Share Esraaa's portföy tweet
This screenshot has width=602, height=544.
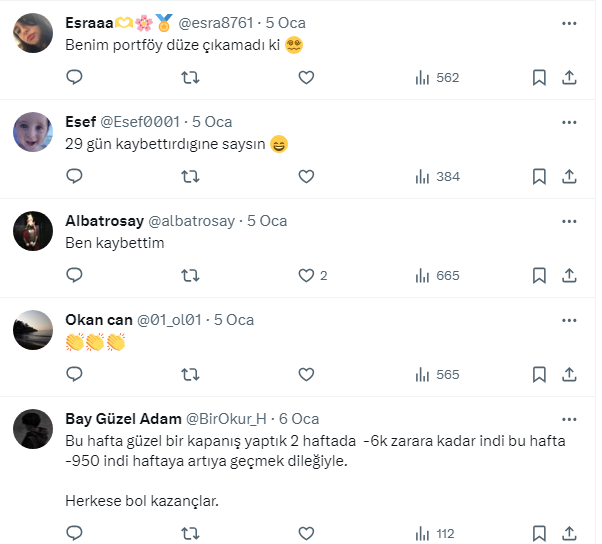tap(569, 77)
